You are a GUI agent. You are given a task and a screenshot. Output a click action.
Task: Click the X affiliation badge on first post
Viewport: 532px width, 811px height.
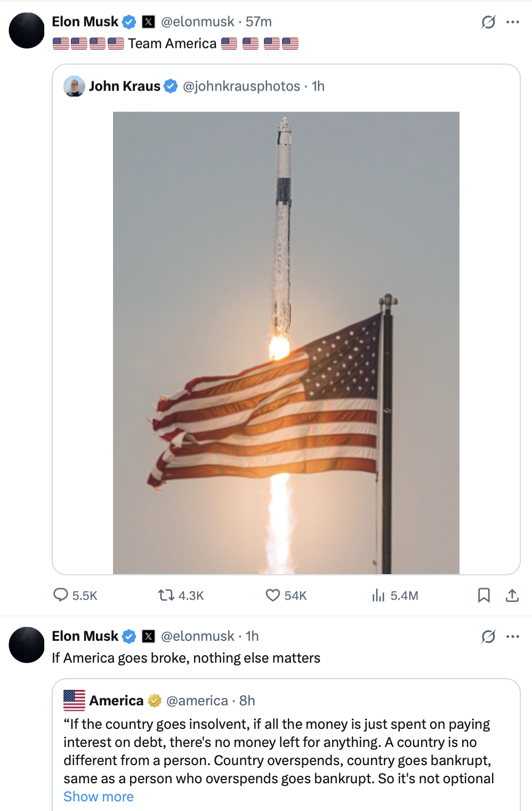(149, 22)
